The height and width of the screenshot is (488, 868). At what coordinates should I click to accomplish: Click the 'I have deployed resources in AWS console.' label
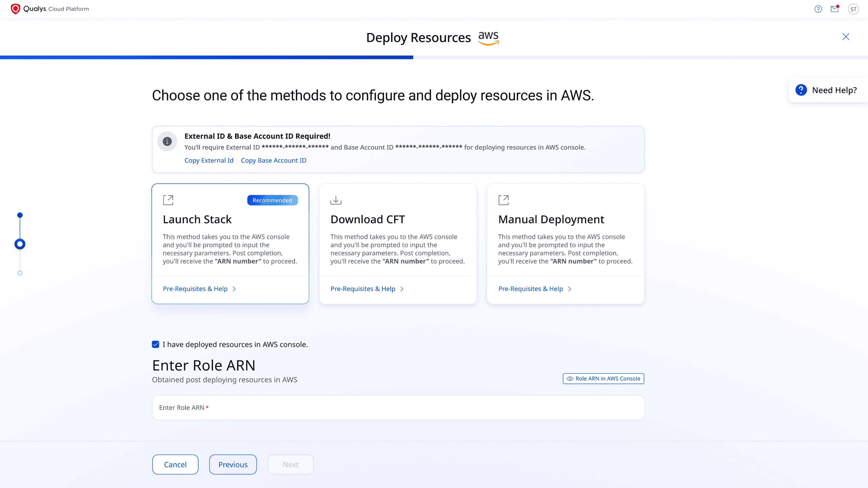(235, 344)
